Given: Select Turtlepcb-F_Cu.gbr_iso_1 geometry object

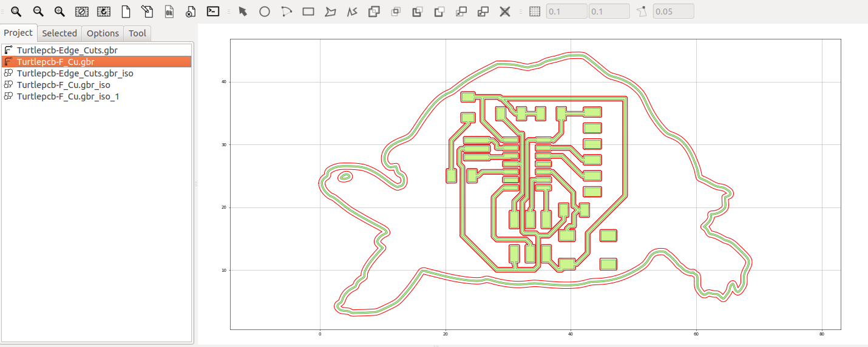Looking at the screenshot, I should 97,96.
